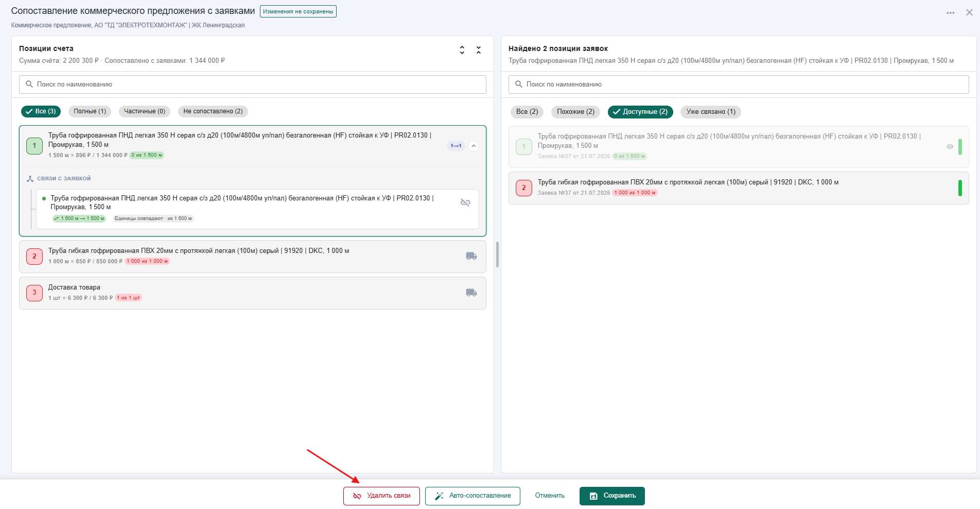Save changes with Сохранить
The height and width of the screenshot is (509, 980).
pyautogui.click(x=612, y=496)
